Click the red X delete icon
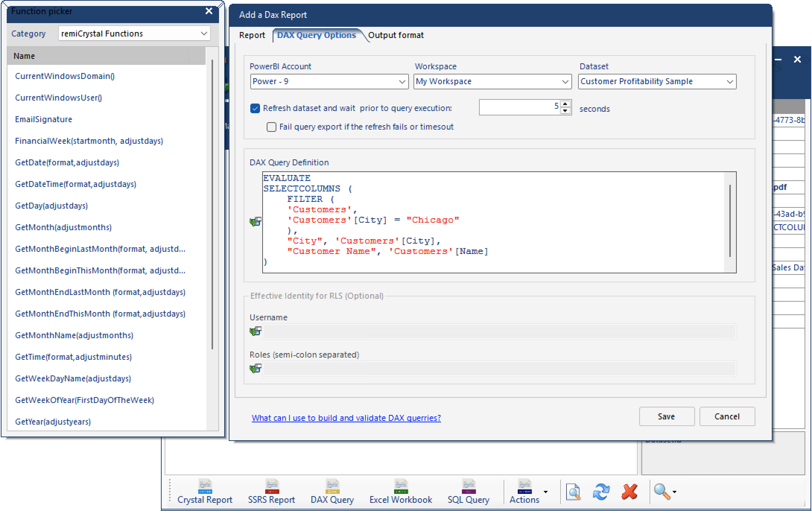The width and height of the screenshot is (812, 511). (x=629, y=492)
